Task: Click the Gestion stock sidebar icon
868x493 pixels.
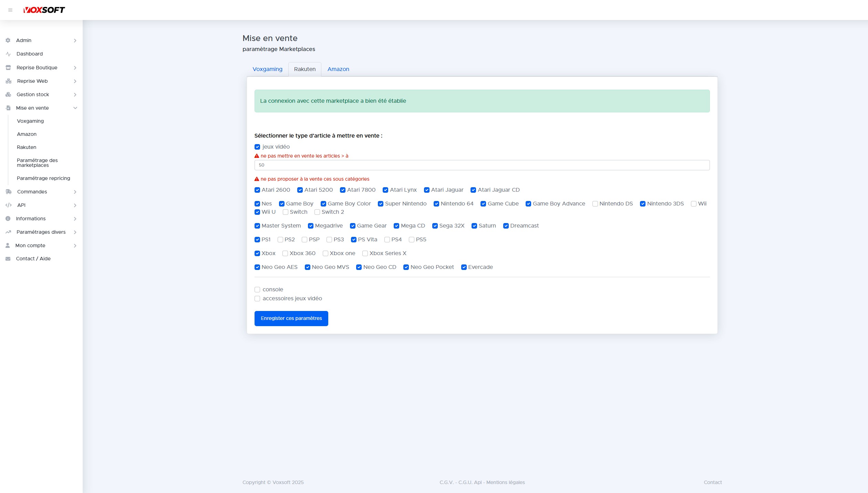Action: (x=8, y=94)
